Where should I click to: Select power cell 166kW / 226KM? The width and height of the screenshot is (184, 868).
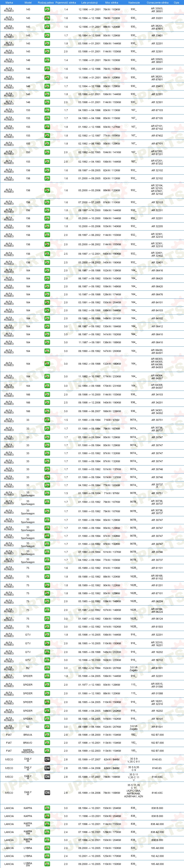click(112, 411)
